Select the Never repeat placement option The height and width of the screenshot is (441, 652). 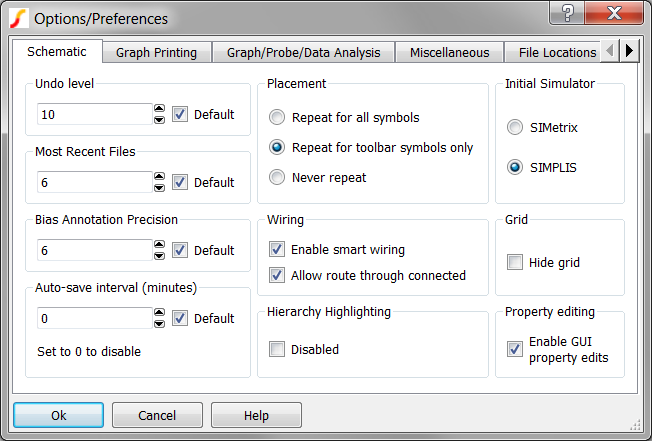tap(277, 177)
